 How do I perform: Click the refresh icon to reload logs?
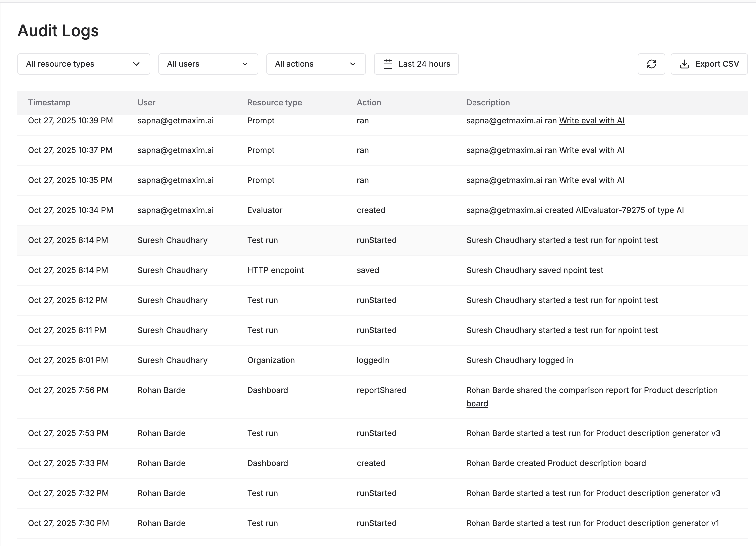[x=651, y=64]
